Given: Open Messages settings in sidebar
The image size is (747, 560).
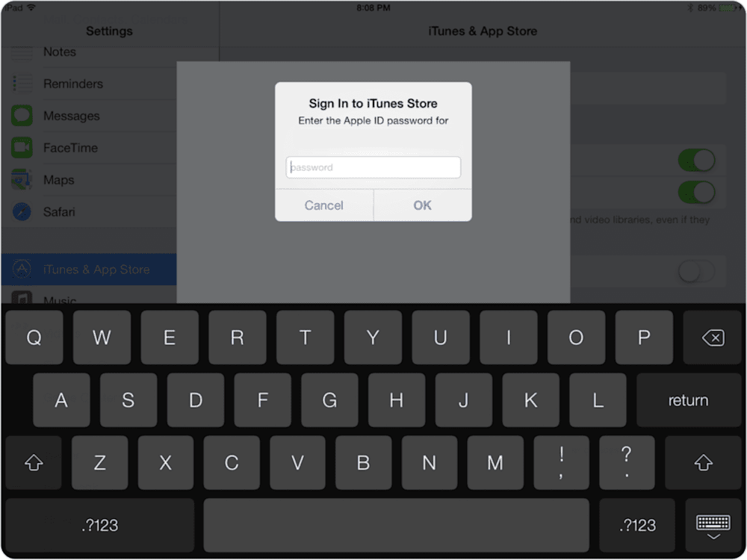Looking at the screenshot, I should pyautogui.click(x=89, y=116).
